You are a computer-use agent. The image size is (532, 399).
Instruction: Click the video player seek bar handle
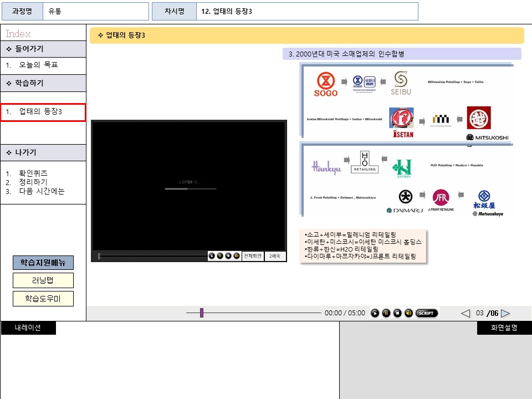point(99,256)
